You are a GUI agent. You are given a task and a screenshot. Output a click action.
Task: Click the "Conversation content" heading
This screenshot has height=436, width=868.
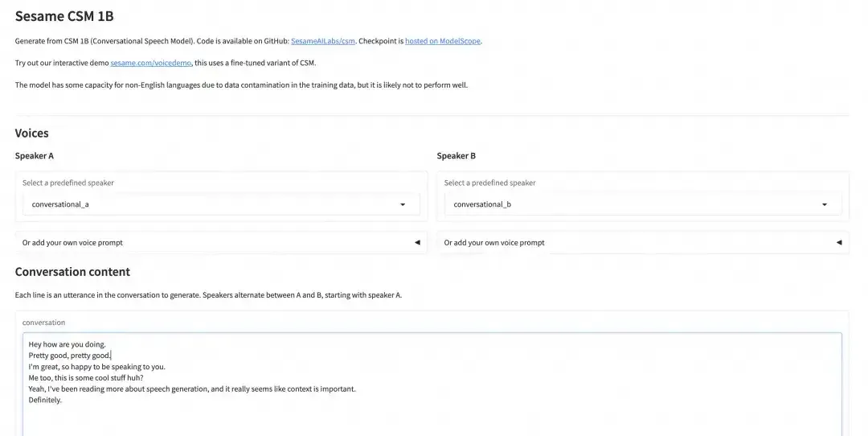coord(72,272)
